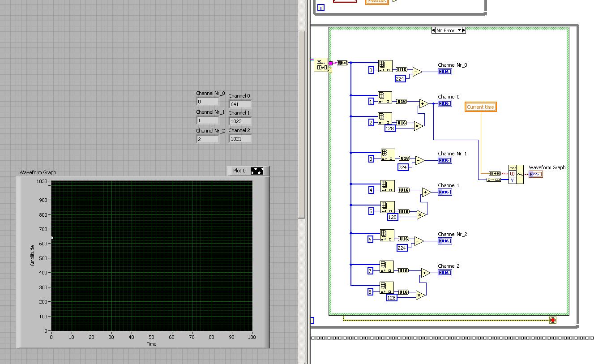The image size is (594, 364).
Task: Go to next case with right arrow
Action: coord(463,30)
